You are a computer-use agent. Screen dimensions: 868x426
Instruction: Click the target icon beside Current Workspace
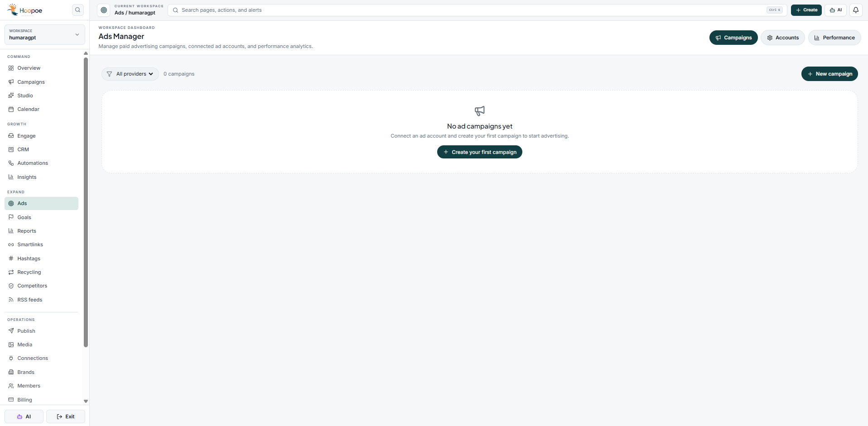click(104, 10)
